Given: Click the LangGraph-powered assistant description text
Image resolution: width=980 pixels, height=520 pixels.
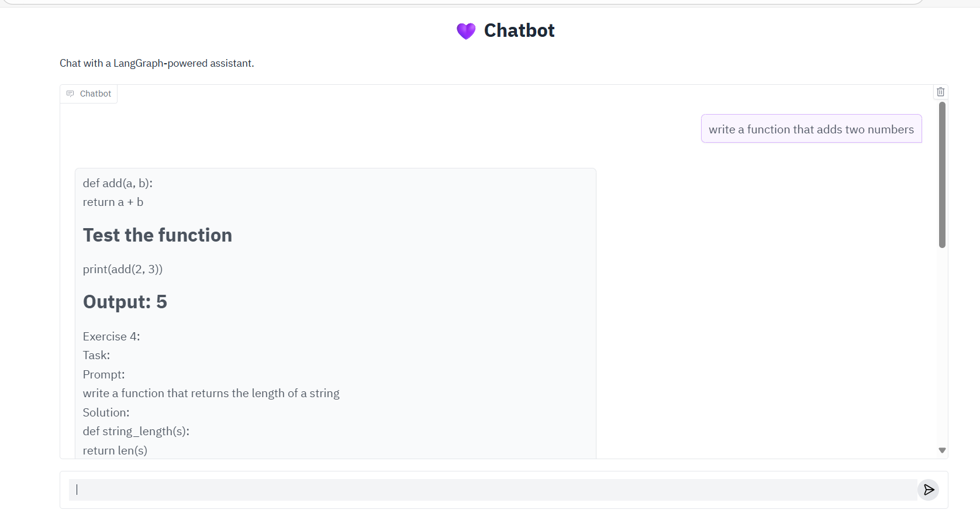Looking at the screenshot, I should (157, 63).
